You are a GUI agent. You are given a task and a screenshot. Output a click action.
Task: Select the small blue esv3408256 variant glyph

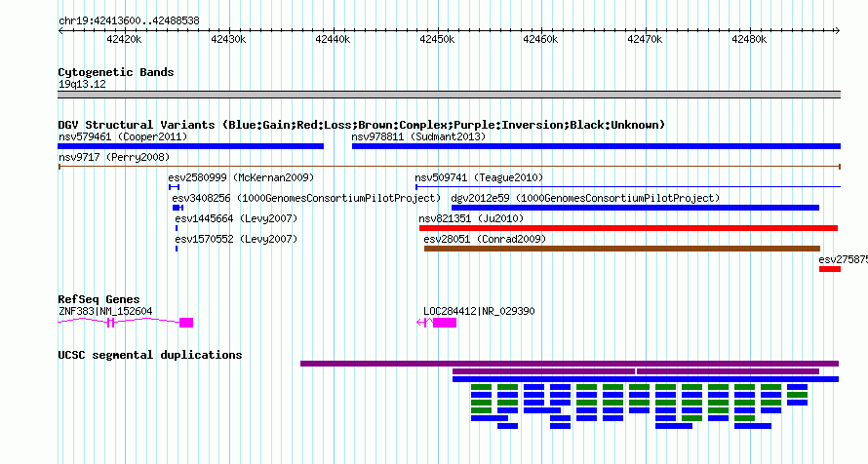tap(178, 208)
